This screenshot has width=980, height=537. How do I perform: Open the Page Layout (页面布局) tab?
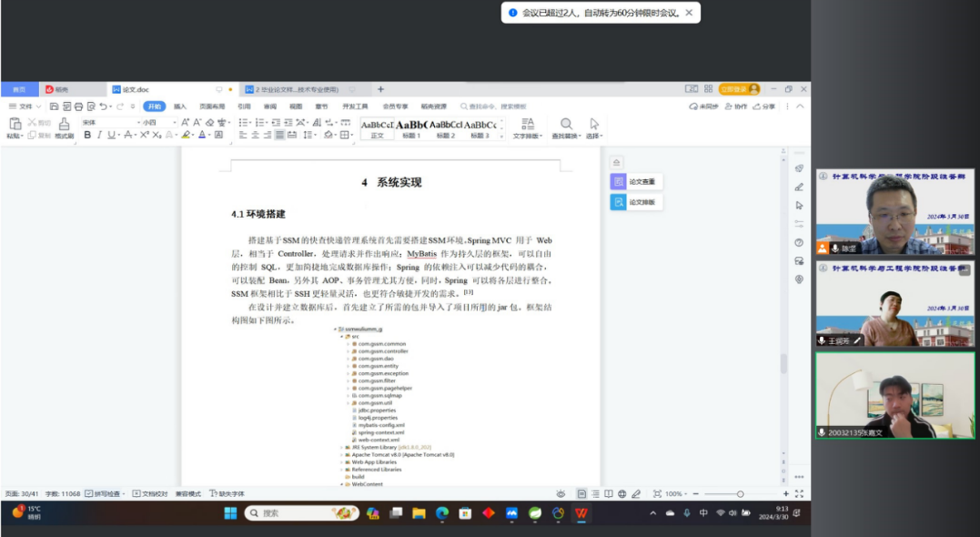212,106
